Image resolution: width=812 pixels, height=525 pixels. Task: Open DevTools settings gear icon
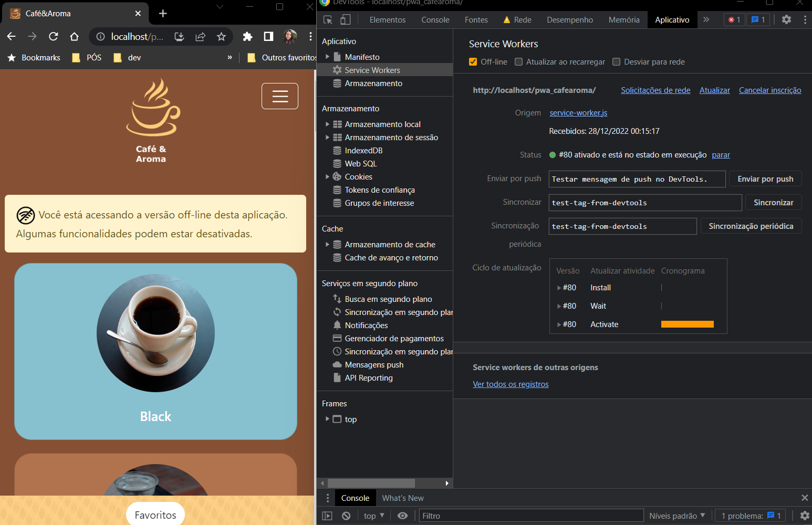[786, 19]
